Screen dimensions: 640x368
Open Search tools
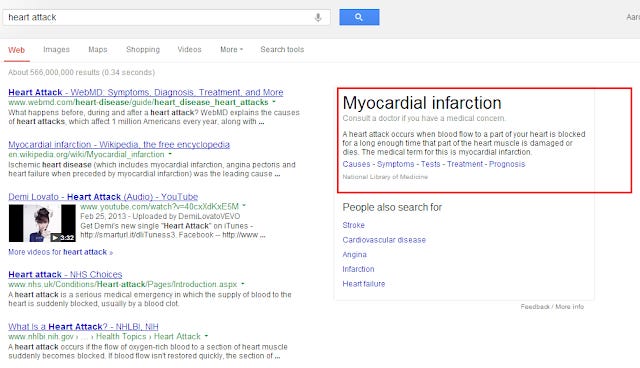point(282,50)
